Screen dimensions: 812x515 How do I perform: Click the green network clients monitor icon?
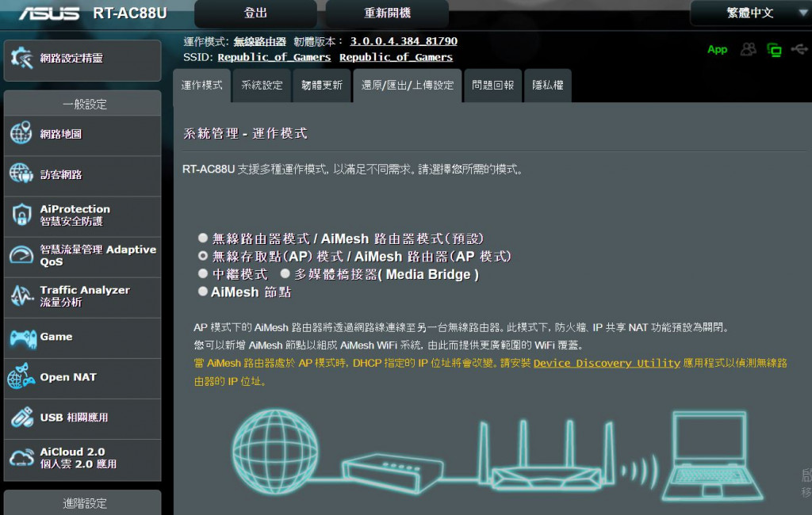point(774,50)
